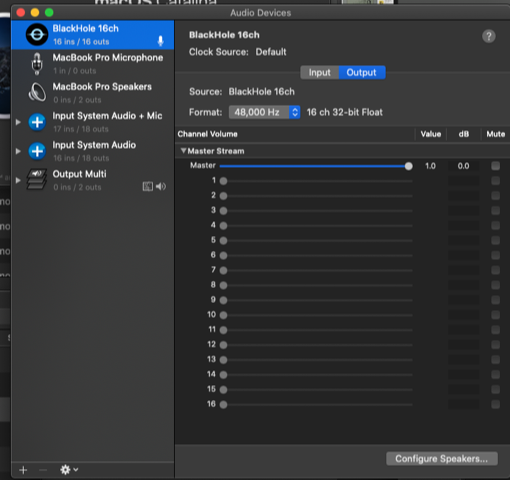Click channel 12 volume slider knob
Screen dimensions: 510x480
click(x=223, y=345)
